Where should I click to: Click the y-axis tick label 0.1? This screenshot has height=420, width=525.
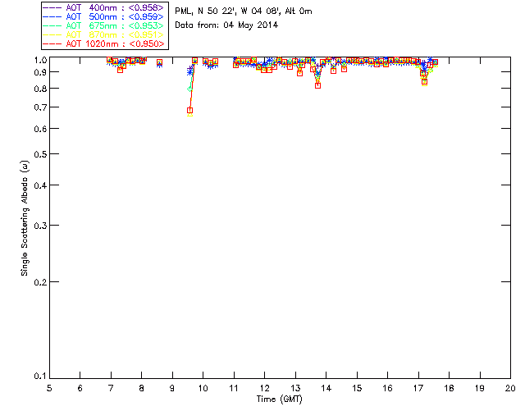(x=40, y=377)
